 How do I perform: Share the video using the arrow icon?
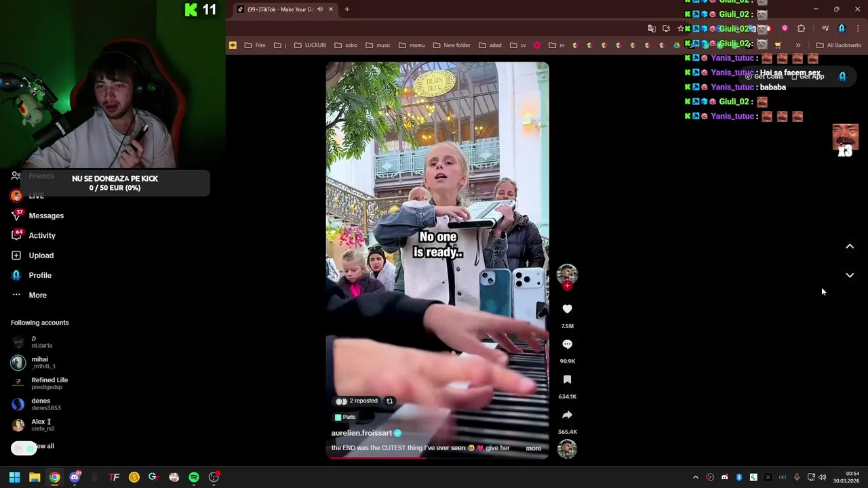click(x=567, y=415)
